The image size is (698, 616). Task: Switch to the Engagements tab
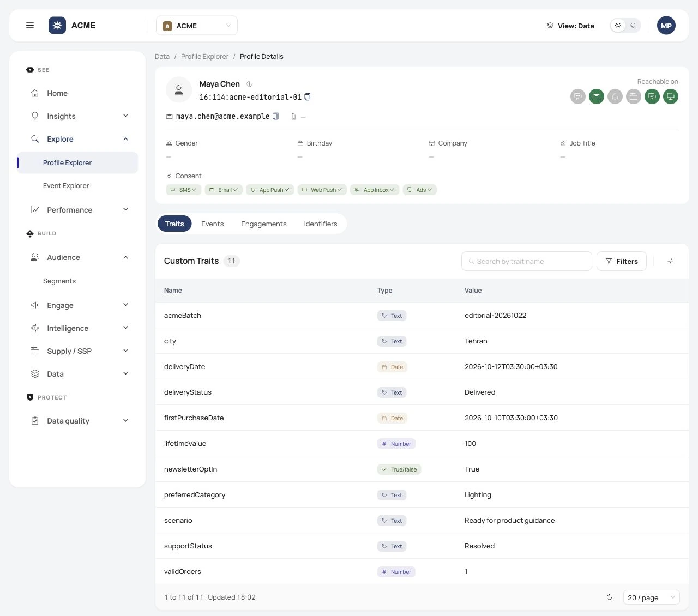pos(264,224)
